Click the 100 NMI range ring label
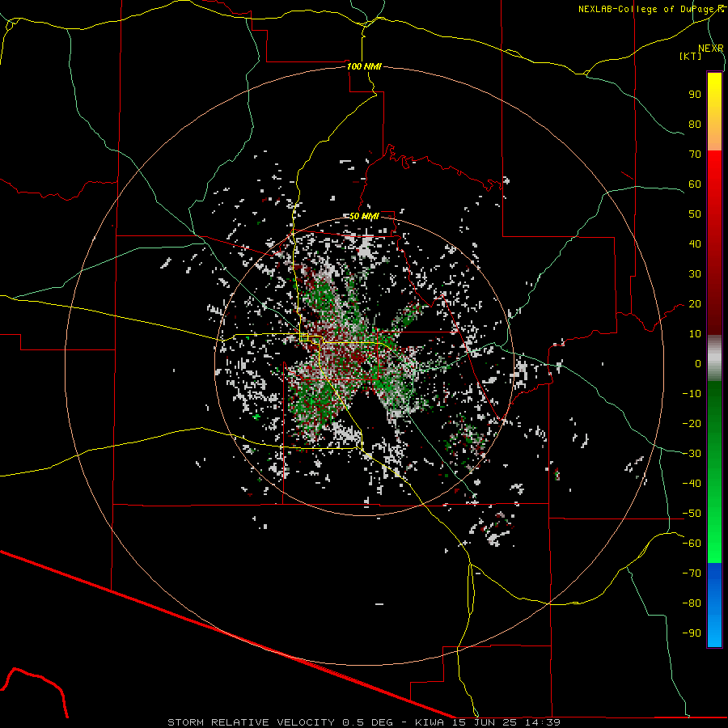The height and width of the screenshot is (728, 728). pyautogui.click(x=364, y=66)
